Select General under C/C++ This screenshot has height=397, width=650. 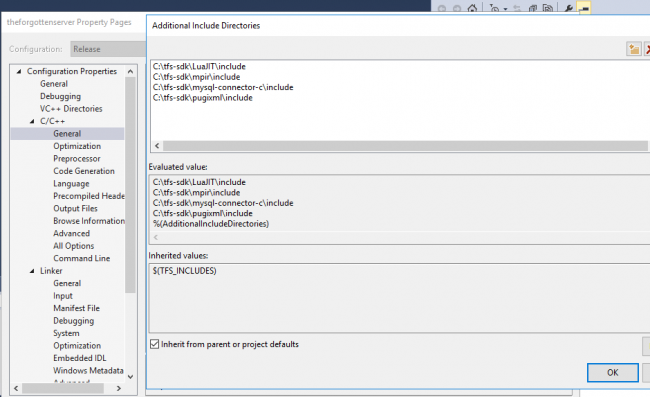click(67, 133)
